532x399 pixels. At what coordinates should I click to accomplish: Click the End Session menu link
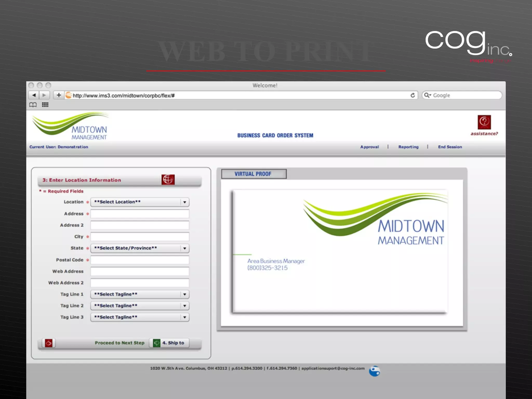(450, 147)
